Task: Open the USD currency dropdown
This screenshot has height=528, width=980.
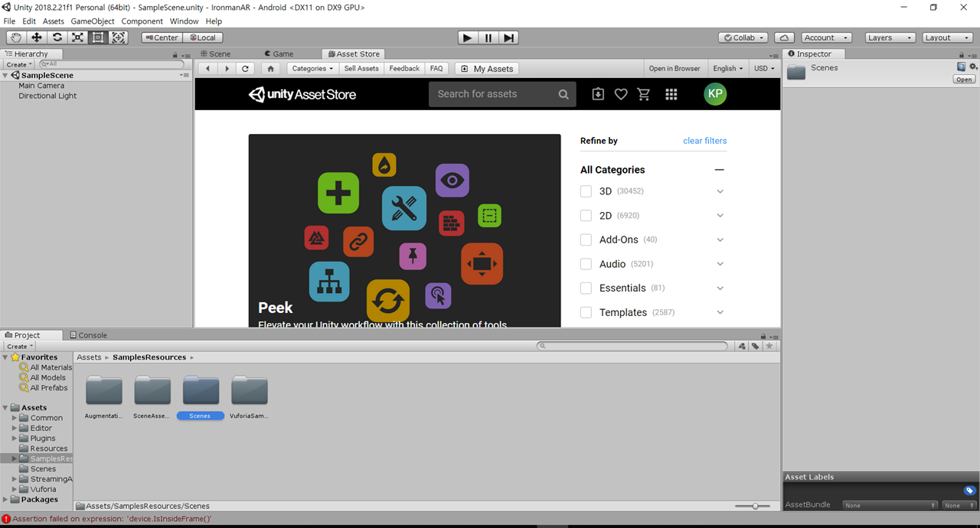Action: pos(764,69)
